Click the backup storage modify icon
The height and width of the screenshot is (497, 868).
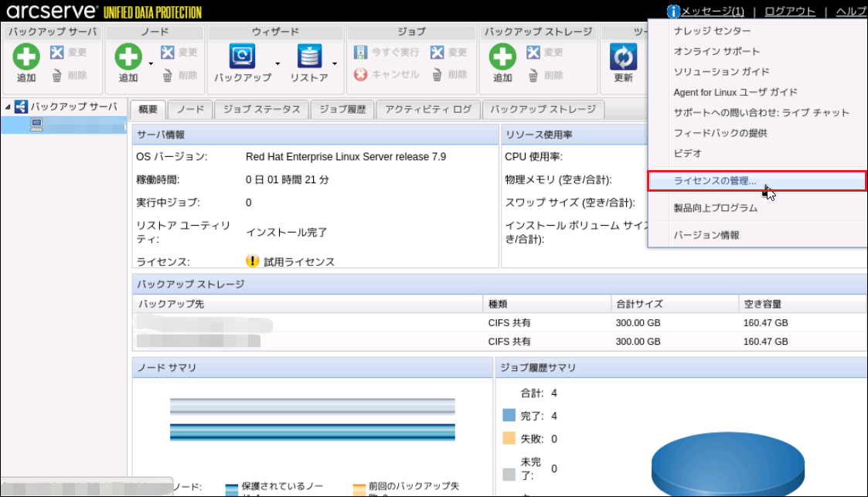(533, 52)
